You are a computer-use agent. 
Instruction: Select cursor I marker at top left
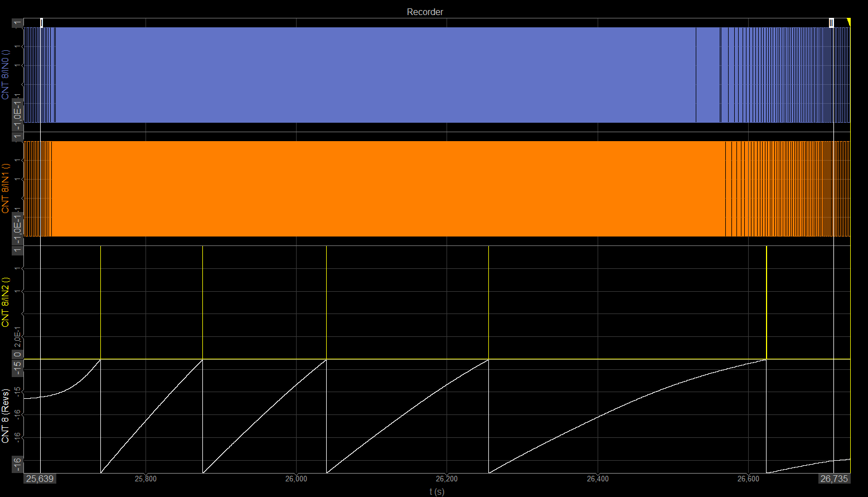tap(41, 22)
